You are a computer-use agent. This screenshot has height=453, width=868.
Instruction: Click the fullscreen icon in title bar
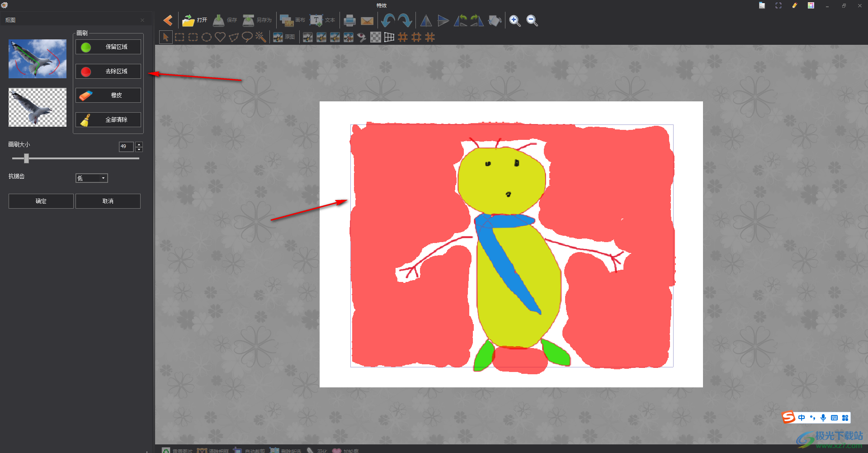point(778,5)
